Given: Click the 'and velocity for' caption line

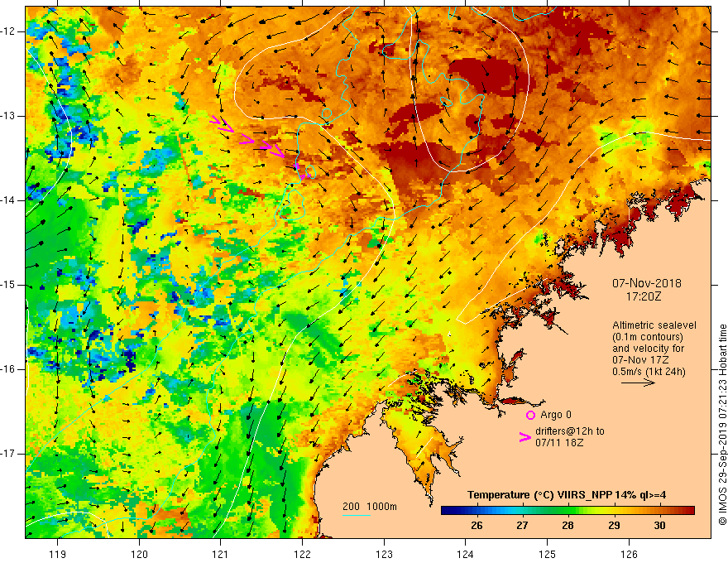Looking at the screenshot, I should pyautogui.click(x=648, y=349).
